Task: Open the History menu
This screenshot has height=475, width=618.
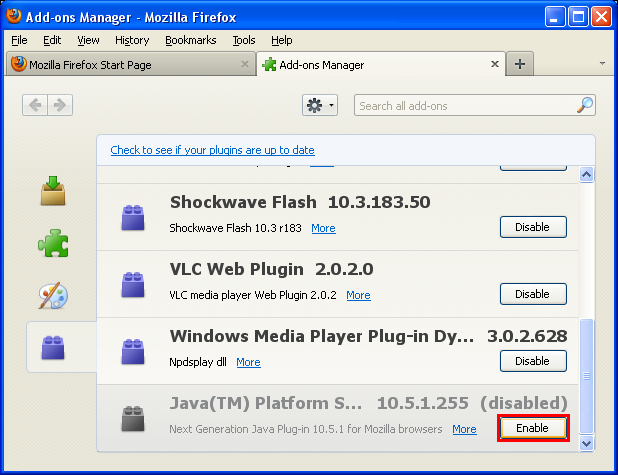Action: point(132,40)
